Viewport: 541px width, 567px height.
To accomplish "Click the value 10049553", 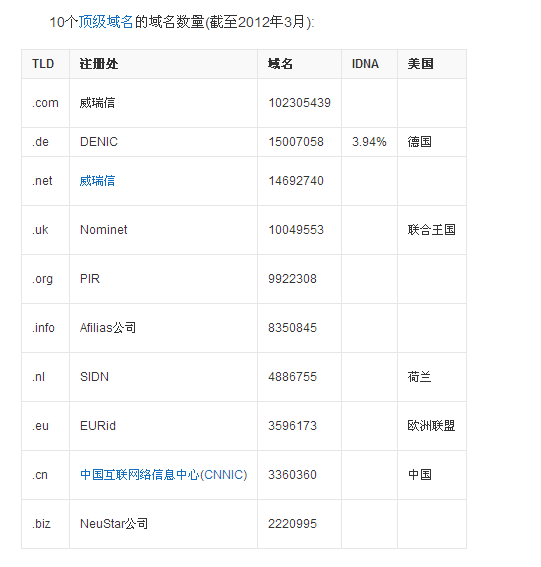I will point(296,230).
